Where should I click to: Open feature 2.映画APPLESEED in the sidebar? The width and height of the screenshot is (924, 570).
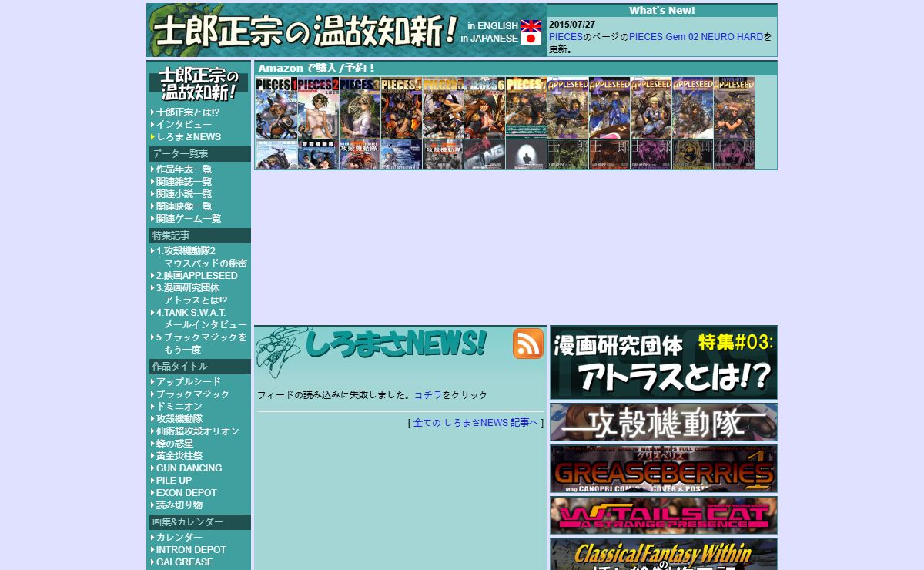196,276
